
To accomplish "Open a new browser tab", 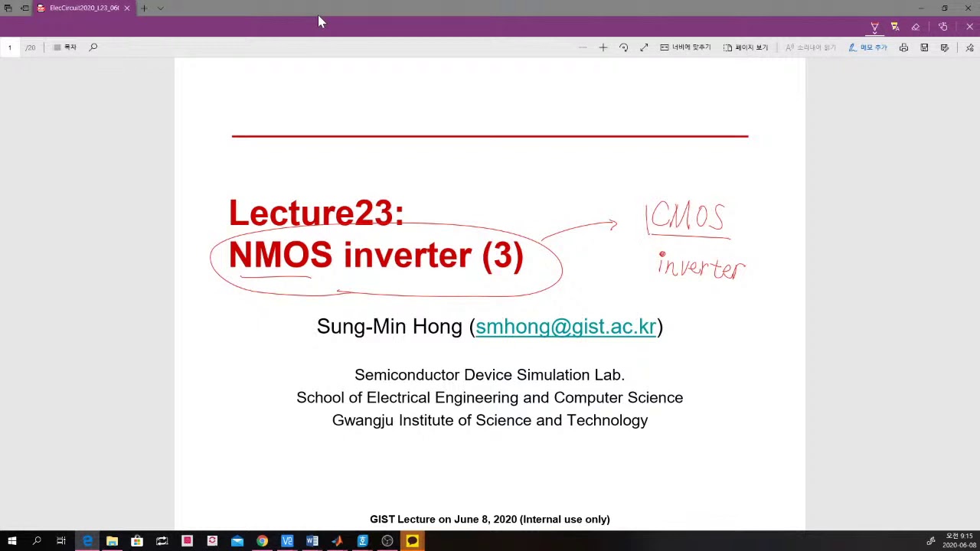I will tap(143, 8).
